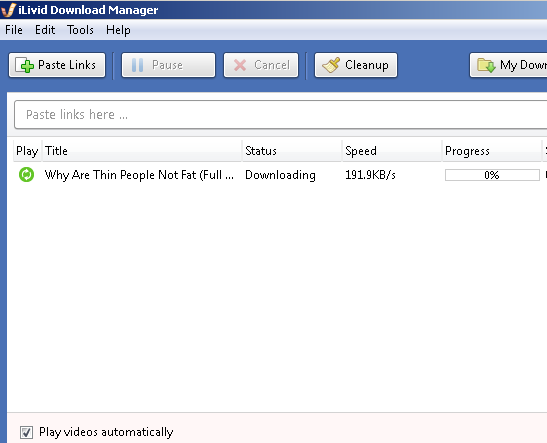
Task: Open the Tools menu
Action: [80, 30]
